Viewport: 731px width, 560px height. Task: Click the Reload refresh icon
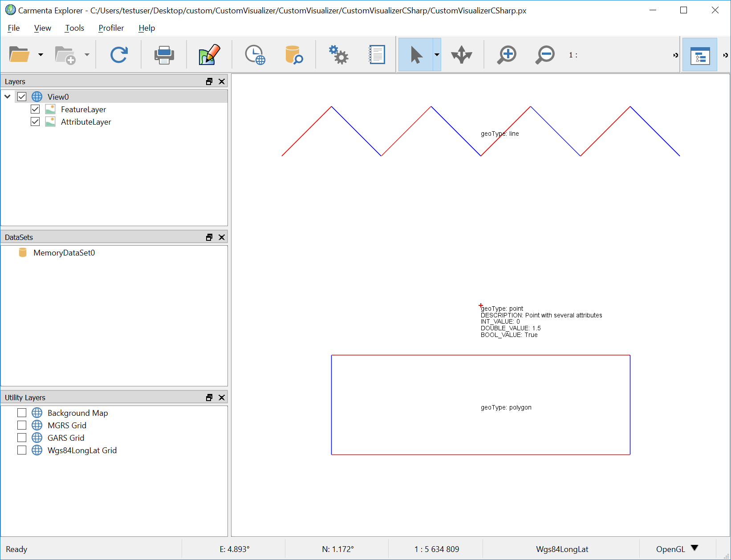coord(119,55)
